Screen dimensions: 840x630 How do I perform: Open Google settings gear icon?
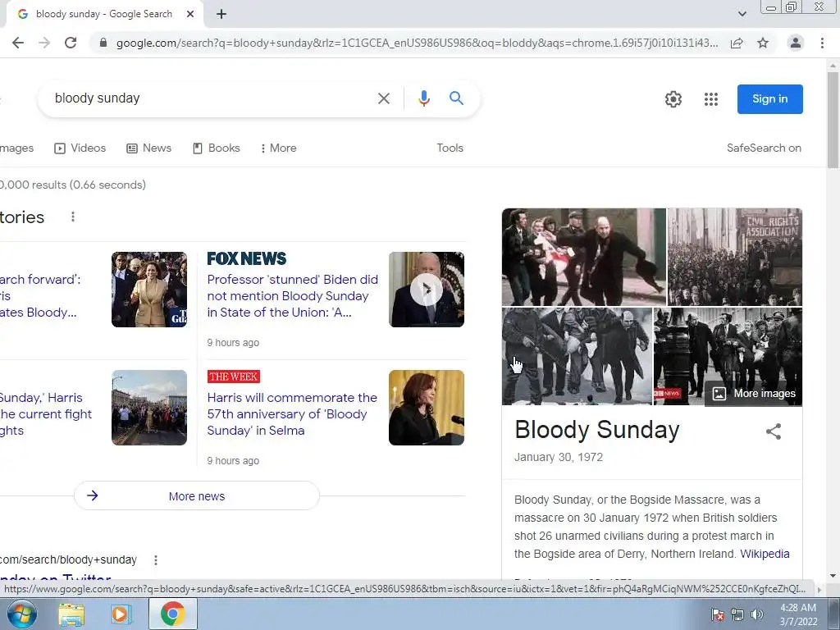pos(673,99)
